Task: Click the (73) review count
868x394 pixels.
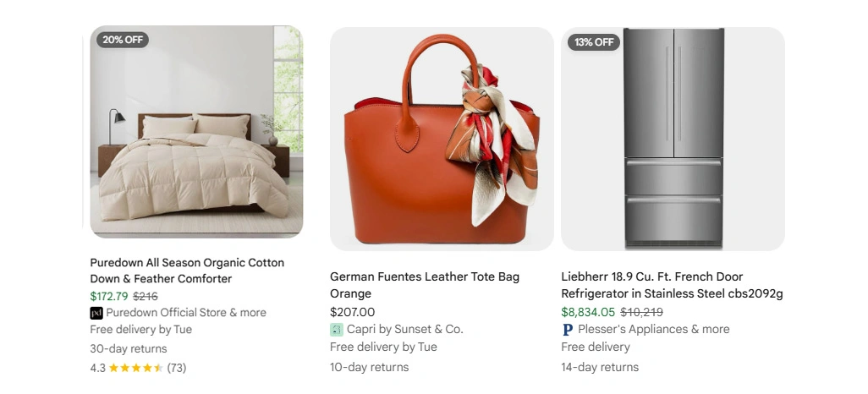Action: [177, 368]
